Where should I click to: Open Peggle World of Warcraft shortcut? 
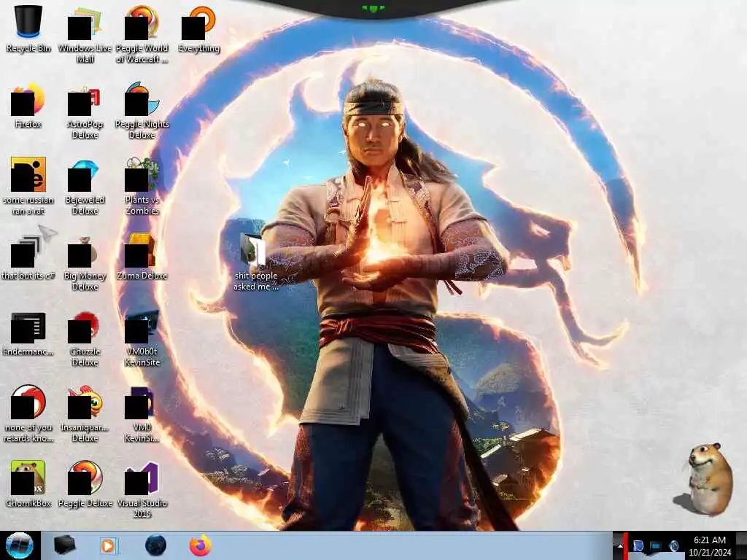142,34
